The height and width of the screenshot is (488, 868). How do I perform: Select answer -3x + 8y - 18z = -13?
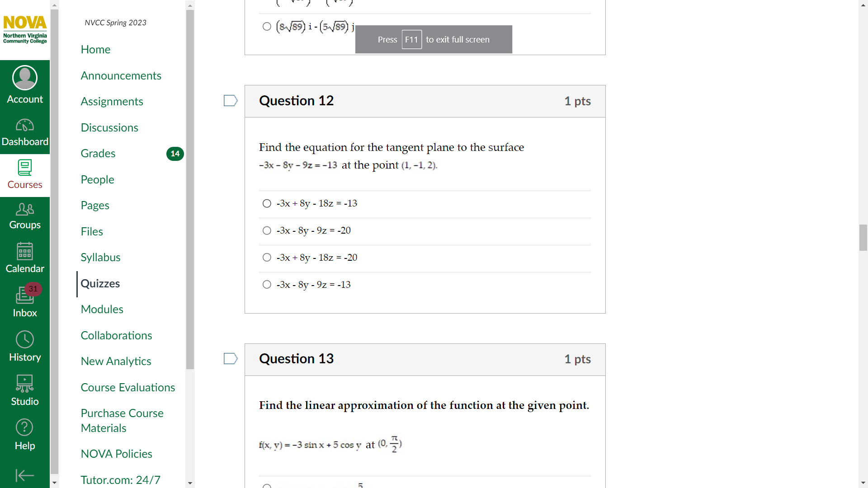[x=267, y=203]
